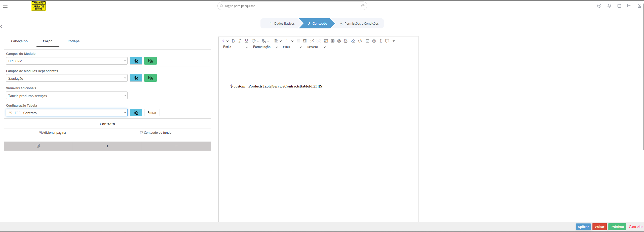Image resolution: width=644 pixels, height=232 pixels.
Task: Click the globe icon in editor toolbar
Action: click(339, 41)
